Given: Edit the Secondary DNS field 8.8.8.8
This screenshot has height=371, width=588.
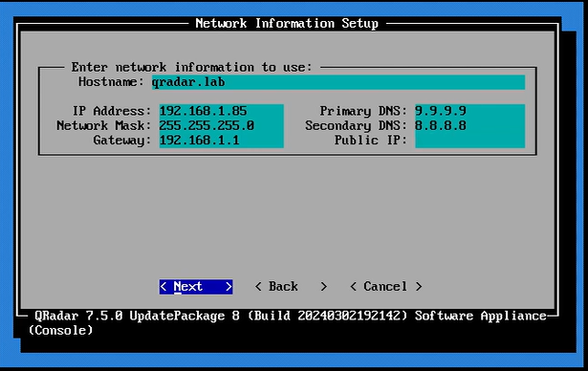Looking at the screenshot, I should [x=469, y=126].
